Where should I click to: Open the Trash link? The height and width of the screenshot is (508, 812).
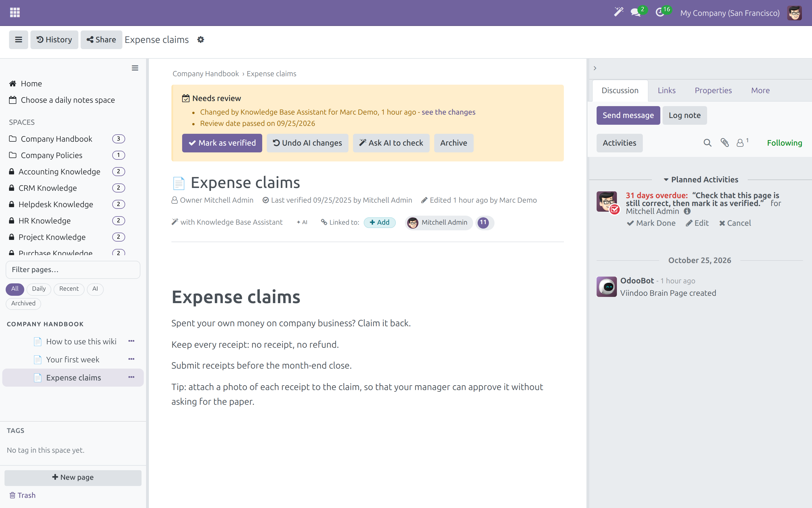click(23, 495)
